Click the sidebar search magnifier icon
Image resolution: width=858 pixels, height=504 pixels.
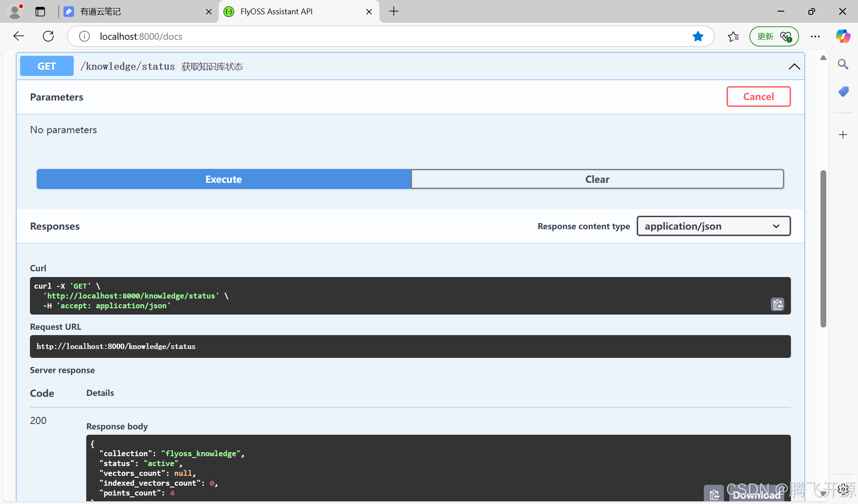[x=843, y=64]
